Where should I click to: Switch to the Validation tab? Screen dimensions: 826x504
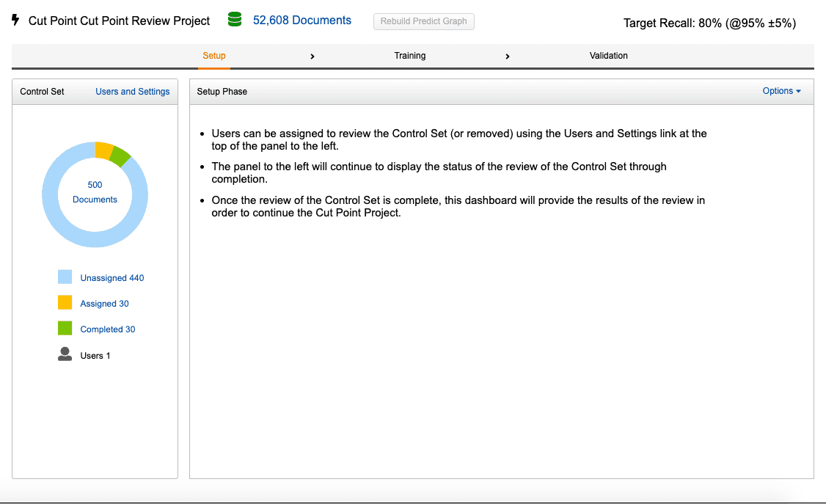tap(608, 56)
